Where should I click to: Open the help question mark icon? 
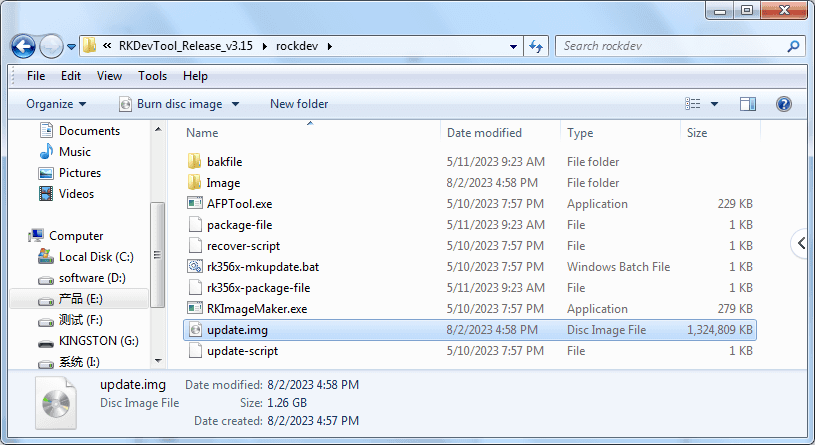tap(784, 104)
